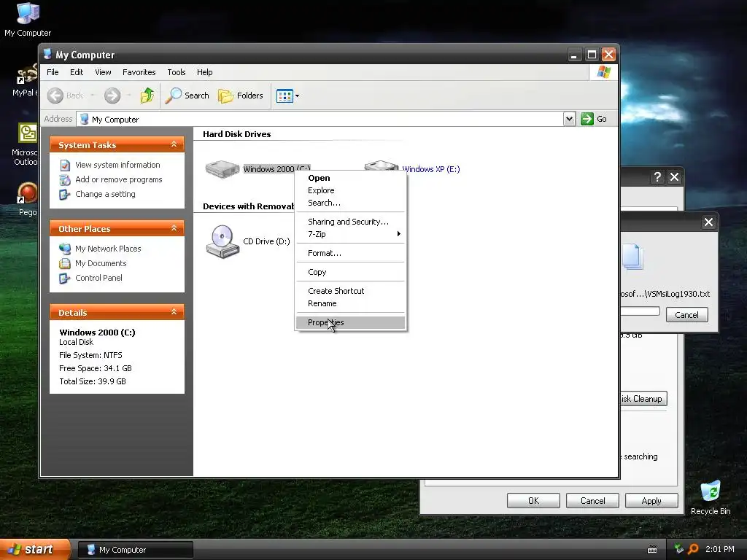This screenshot has height=560, width=747.
Task: Open the Favorites menu
Action: [x=139, y=72]
